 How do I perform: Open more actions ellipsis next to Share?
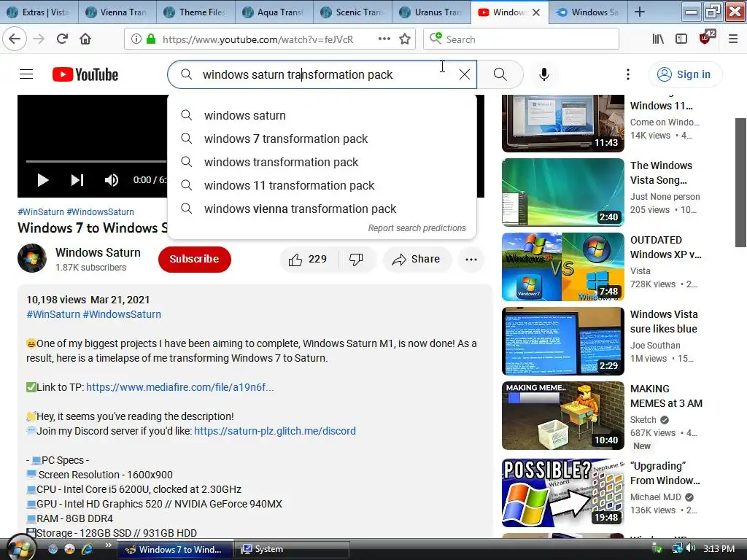(x=471, y=259)
